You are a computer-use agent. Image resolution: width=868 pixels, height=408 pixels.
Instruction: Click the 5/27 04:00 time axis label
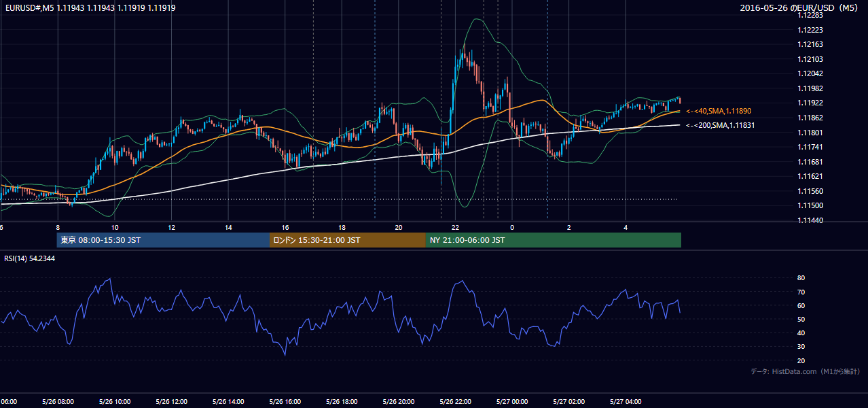click(x=626, y=401)
